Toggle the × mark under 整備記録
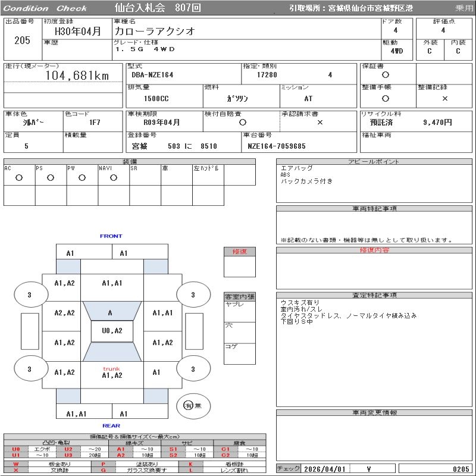The width and height of the screenshot is (476, 476). pyautogui.click(x=444, y=98)
